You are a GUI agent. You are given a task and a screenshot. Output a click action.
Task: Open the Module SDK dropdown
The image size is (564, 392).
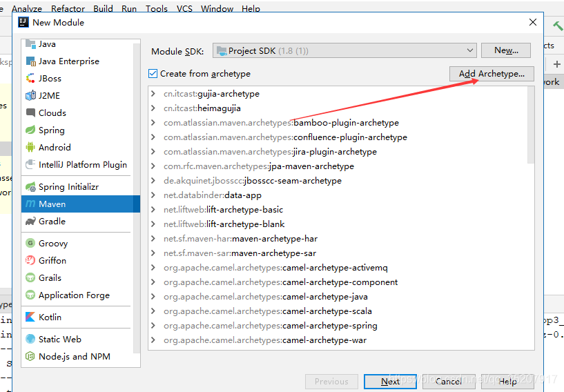344,50
